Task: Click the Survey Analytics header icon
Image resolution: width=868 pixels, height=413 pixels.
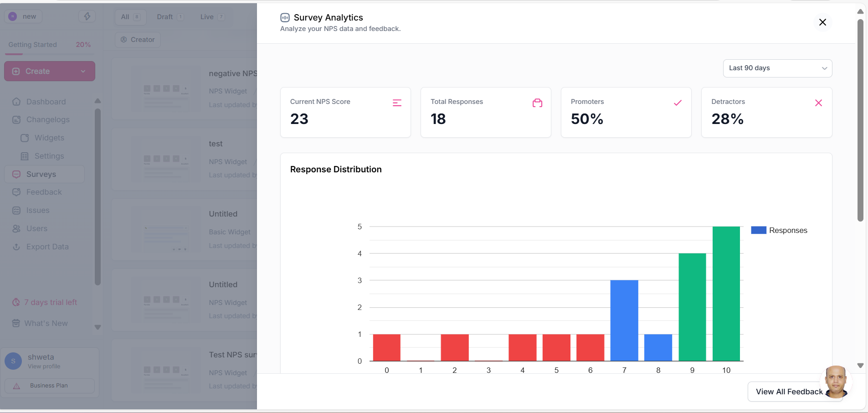Action: coord(285,18)
